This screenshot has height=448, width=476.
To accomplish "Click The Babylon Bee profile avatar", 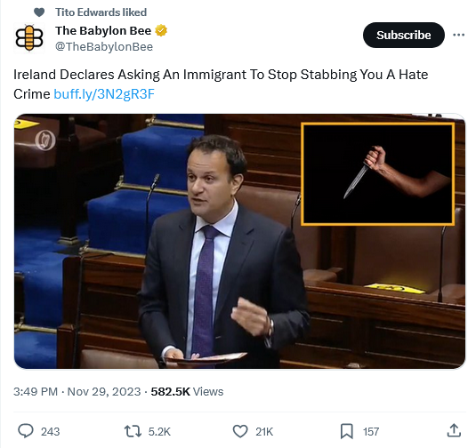I will [x=29, y=38].
